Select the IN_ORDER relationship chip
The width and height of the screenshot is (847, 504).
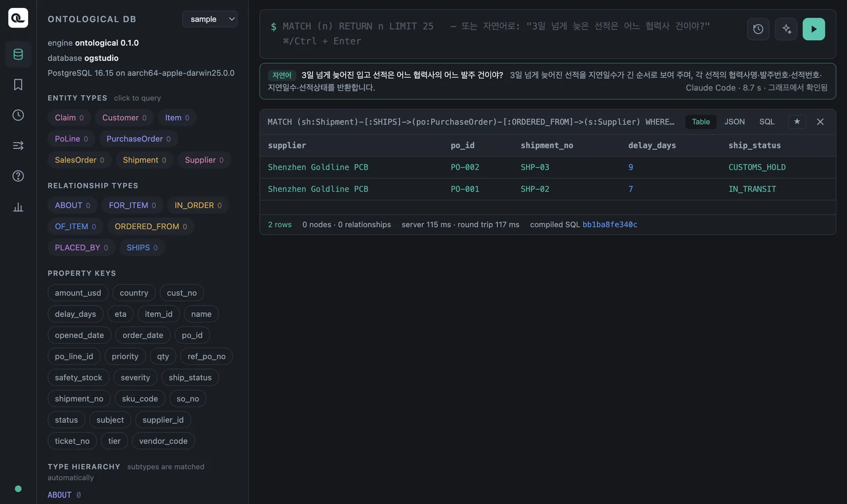[x=198, y=205]
